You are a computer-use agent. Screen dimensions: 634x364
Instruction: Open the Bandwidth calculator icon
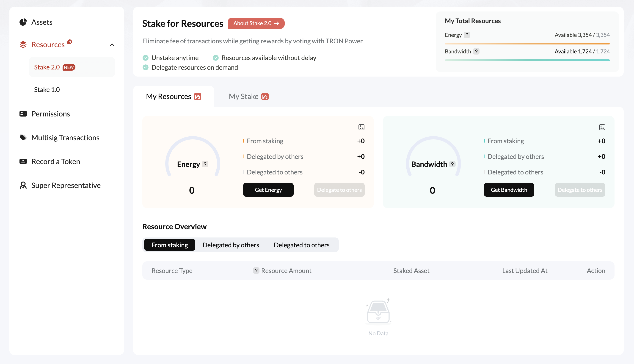[x=602, y=127]
